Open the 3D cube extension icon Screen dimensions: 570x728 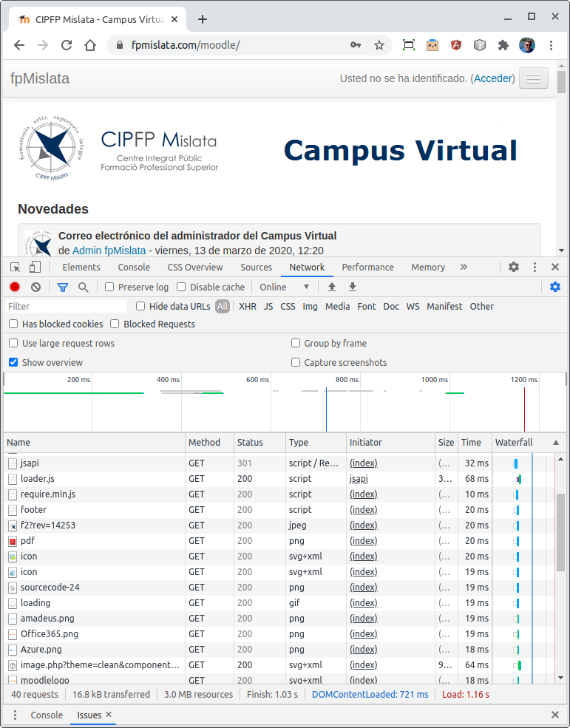[x=480, y=45]
